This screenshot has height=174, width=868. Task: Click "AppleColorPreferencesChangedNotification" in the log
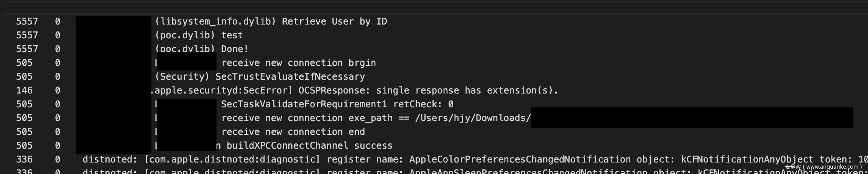tap(520, 159)
